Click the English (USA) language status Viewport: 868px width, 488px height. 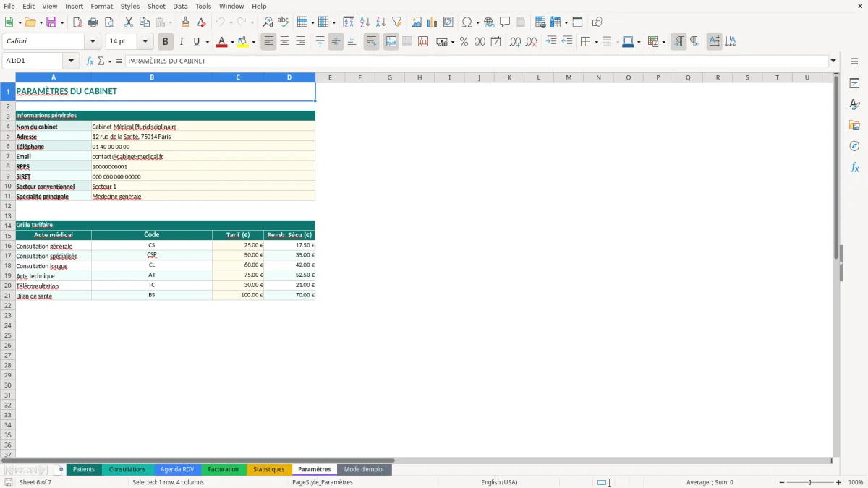[499, 482]
